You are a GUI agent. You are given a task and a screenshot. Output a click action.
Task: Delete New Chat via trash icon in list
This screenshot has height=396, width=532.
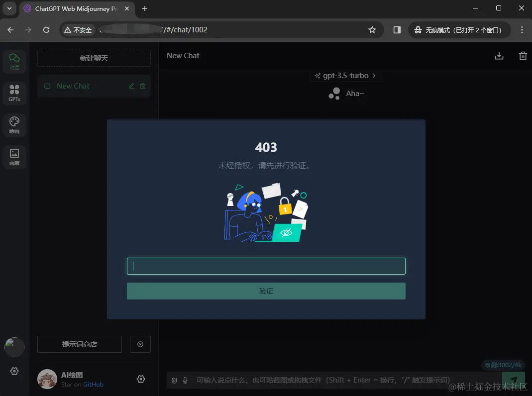tap(143, 86)
